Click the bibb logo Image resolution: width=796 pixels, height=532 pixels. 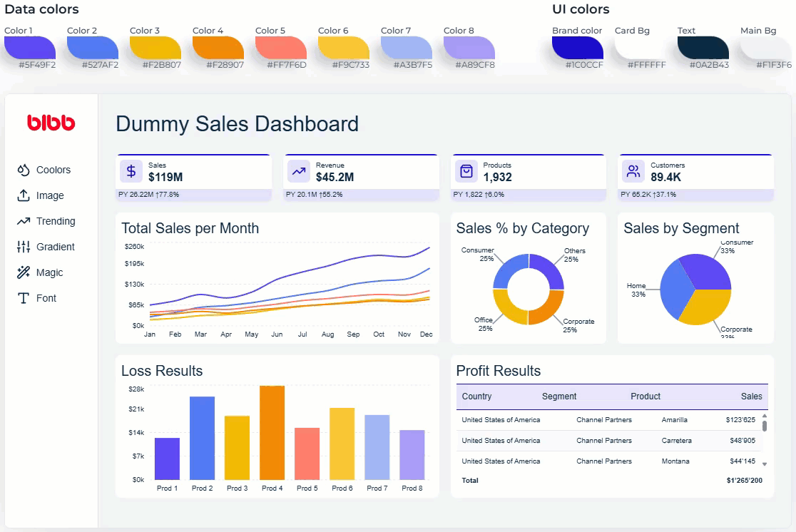51,122
